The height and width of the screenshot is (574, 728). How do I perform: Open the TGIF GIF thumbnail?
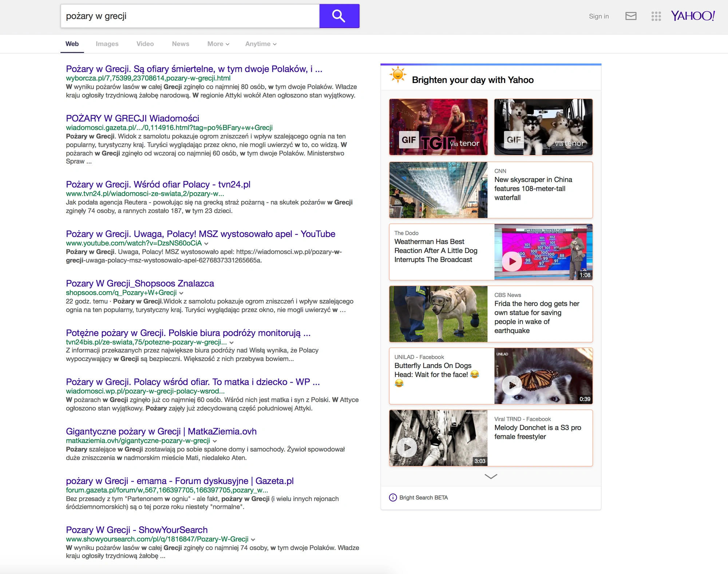438,127
